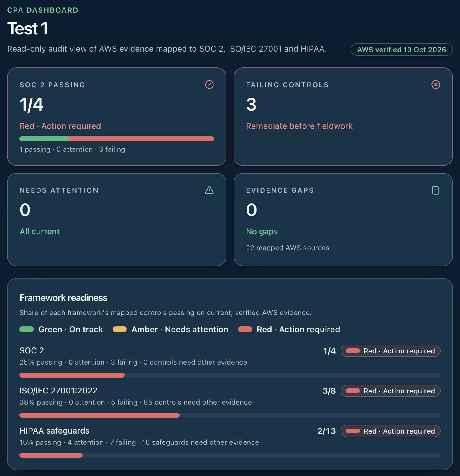Click the ISO/IEC 27001:2022 readiness progress bar
Viewport: 460px width, 476px height.
click(230, 415)
